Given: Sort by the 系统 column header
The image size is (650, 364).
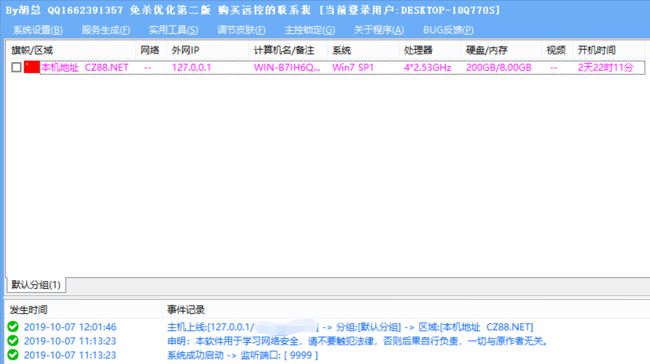Looking at the screenshot, I should pos(342,50).
